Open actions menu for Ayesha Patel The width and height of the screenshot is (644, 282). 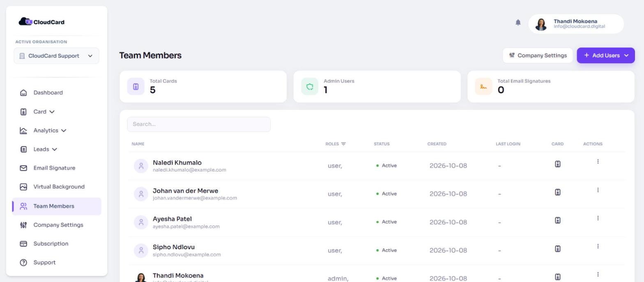(x=598, y=218)
